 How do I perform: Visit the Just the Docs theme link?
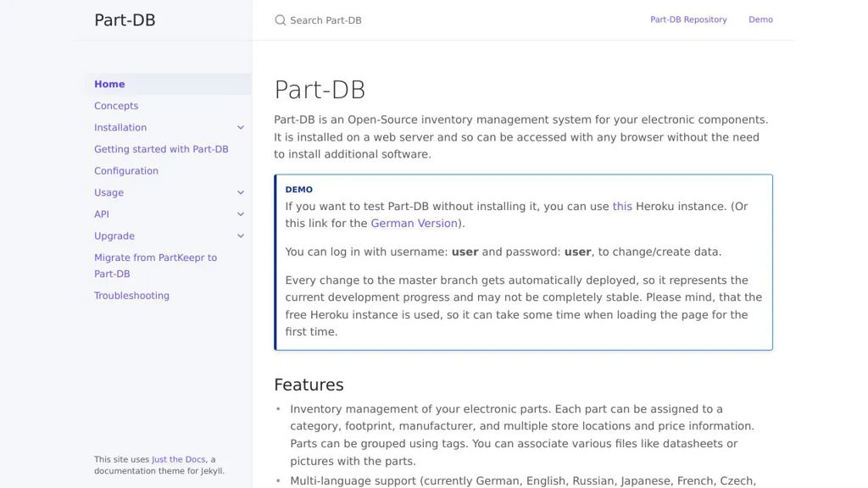(179, 460)
